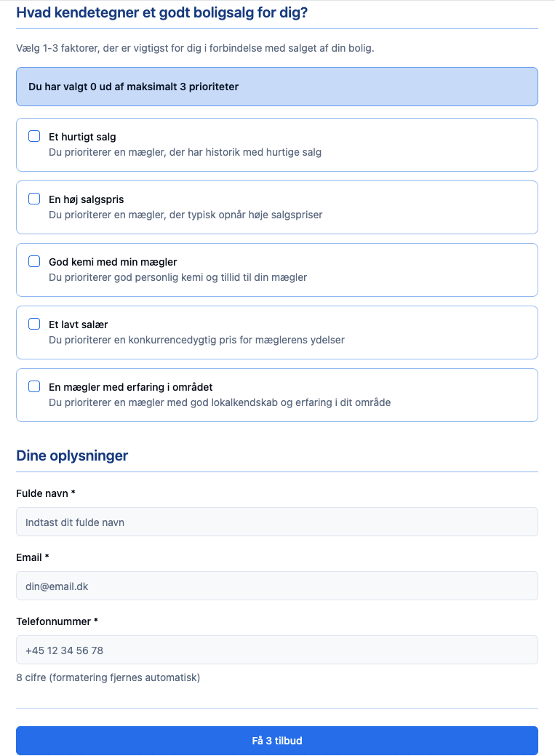
Task: Toggle 'En mægler med erfaring i området' checkbox
Action: (x=34, y=387)
